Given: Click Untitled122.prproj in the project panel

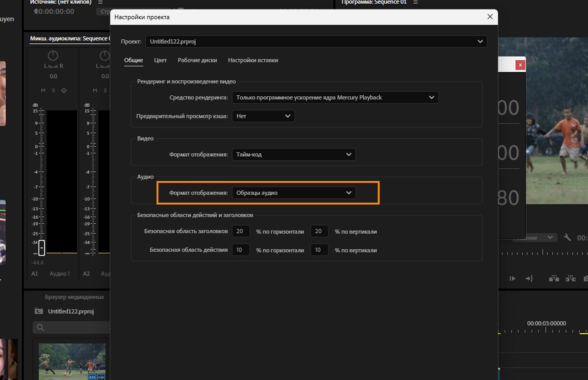Looking at the screenshot, I should (71, 311).
